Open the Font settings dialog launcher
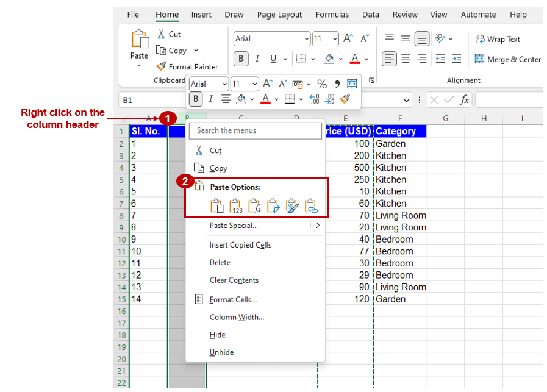547x392 pixels. coord(372,80)
